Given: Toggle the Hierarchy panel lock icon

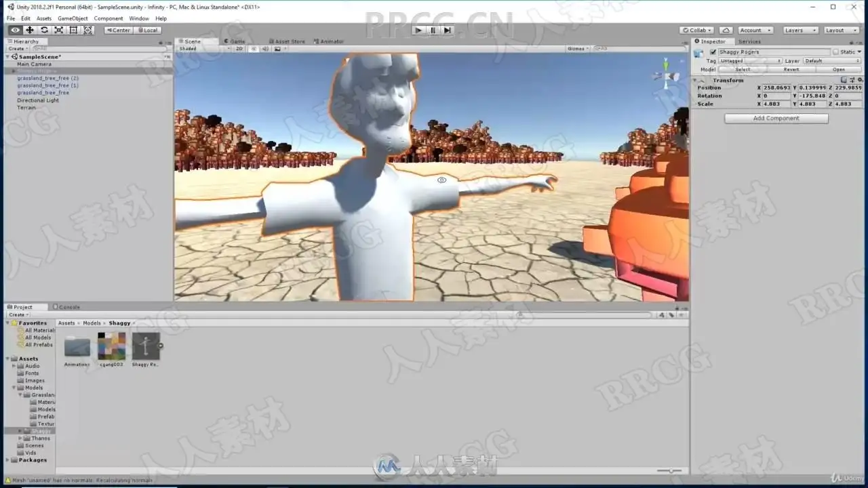Looking at the screenshot, I should click(161, 42).
